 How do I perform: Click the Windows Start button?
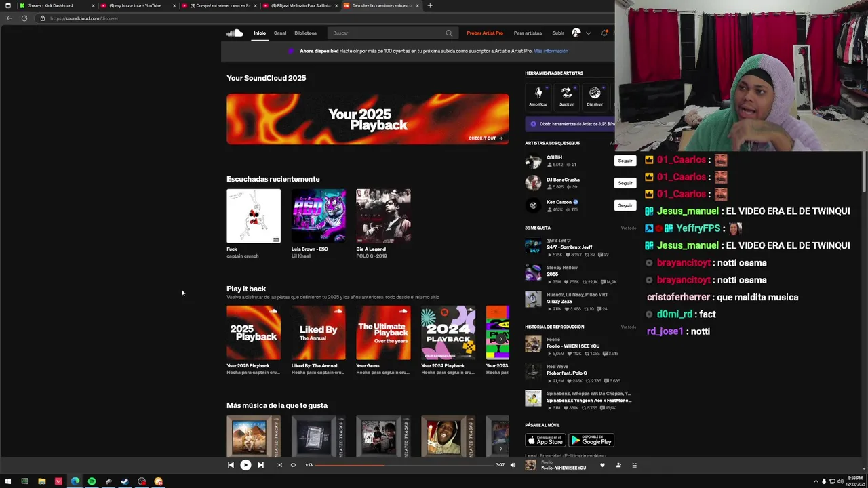[x=8, y=481]
